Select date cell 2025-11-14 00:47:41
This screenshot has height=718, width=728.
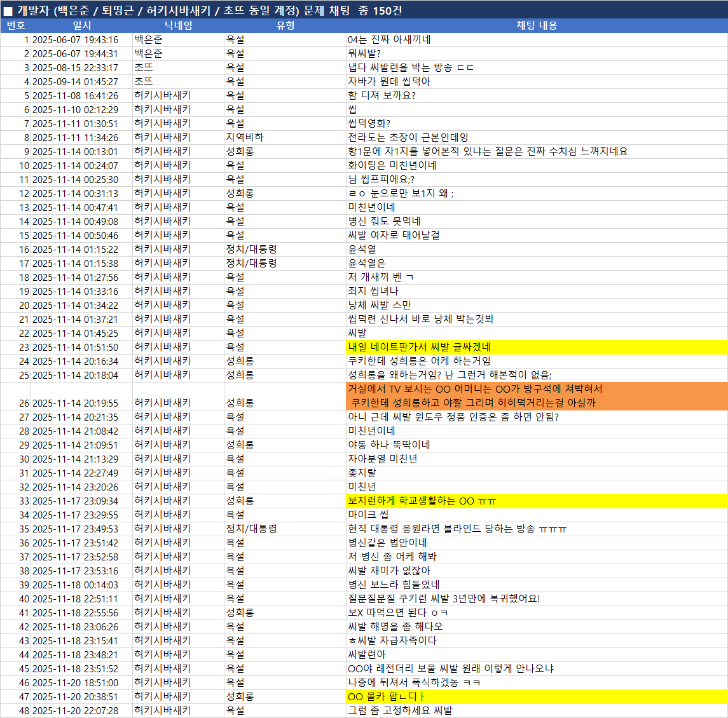coord(82,208)
